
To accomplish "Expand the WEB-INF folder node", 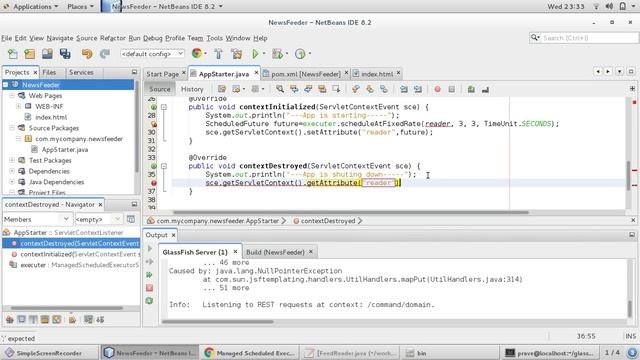I will 19,106.
